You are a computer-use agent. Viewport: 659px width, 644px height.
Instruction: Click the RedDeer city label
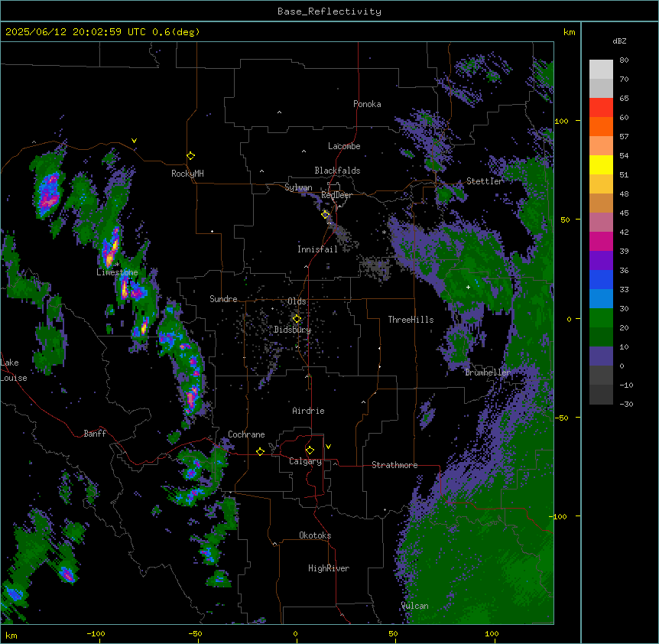[x=336, y=195]
